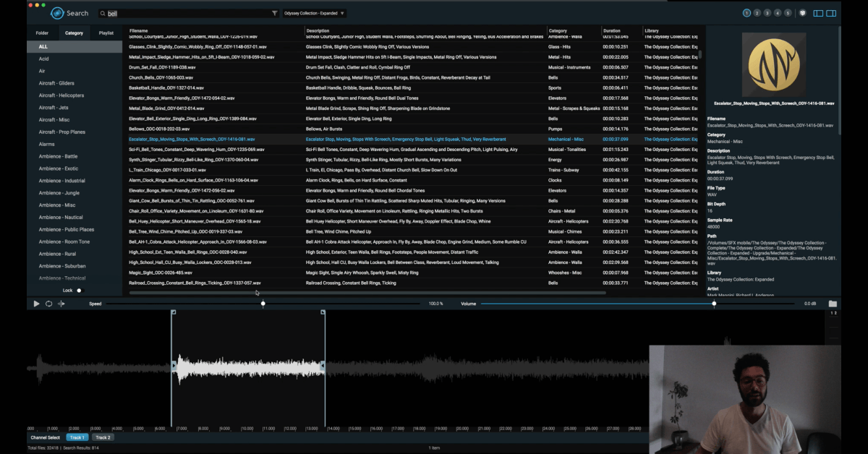Click the horizontal scrollbar under results
The width and height of the screenshot is (868, 454).
367,293
